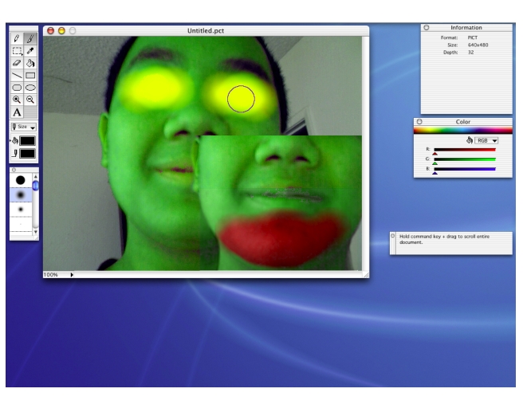The image size is (527, 420).
Task: Pick a color from the spectrum bar
Action: [x=462, y=131]
